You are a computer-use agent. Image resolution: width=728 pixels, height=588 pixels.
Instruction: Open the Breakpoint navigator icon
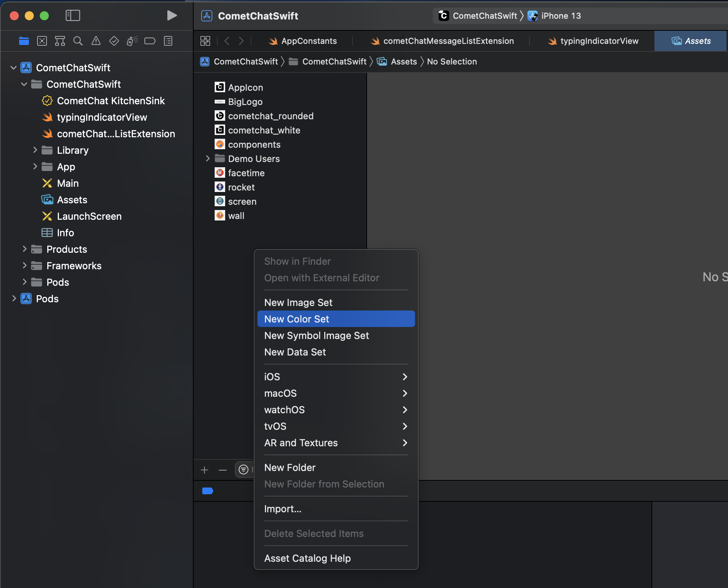(x=150, y=41)
